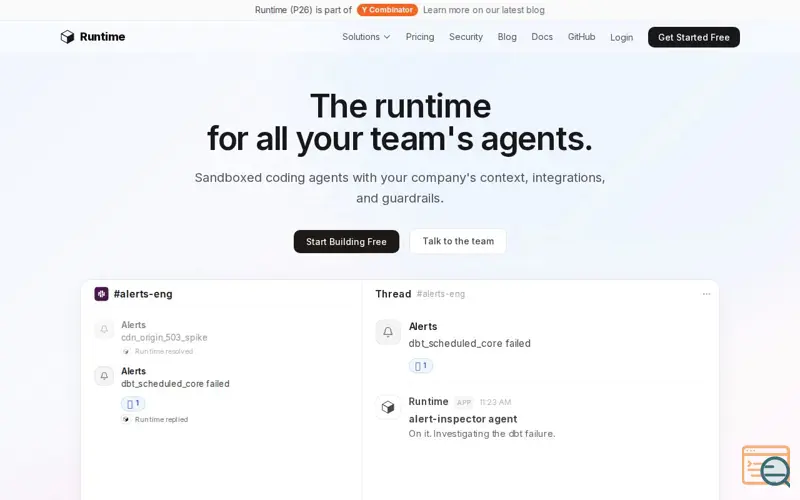This screenshot has width=800, height=500.
Task: Select the #alerts-eng channel title
Action: [143, 294]
